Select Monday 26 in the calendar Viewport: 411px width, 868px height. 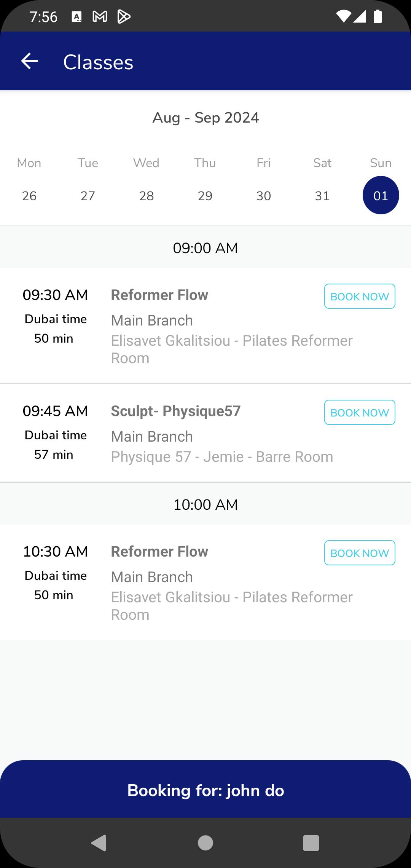tap(29, 196)
